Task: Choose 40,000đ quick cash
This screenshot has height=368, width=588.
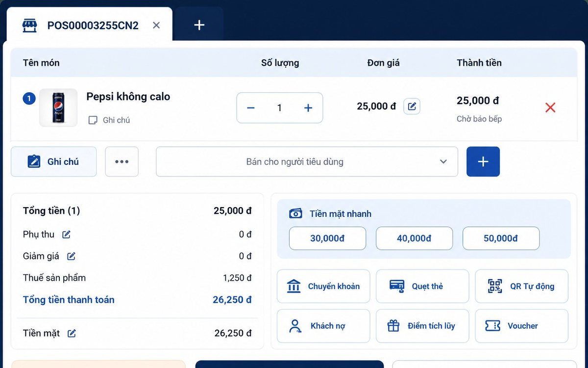Action: pos(414,238)
